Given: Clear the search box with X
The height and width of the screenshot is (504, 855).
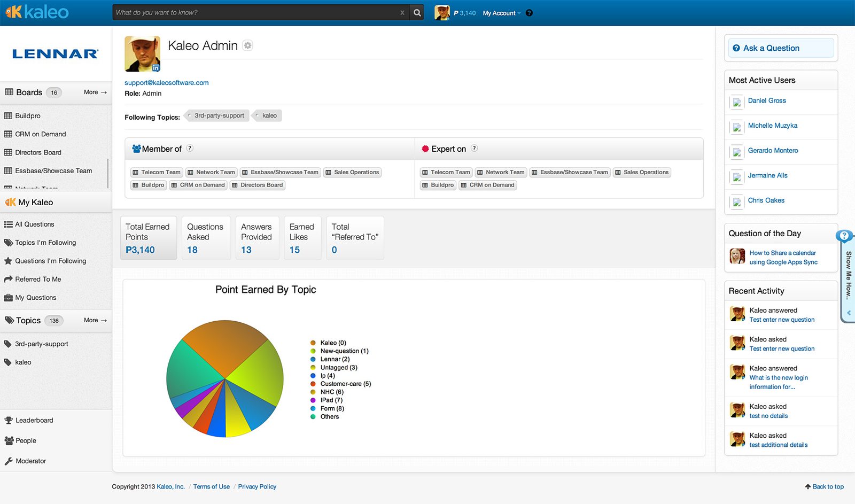Looking at the screenshot, I should [x=402, y=13].
